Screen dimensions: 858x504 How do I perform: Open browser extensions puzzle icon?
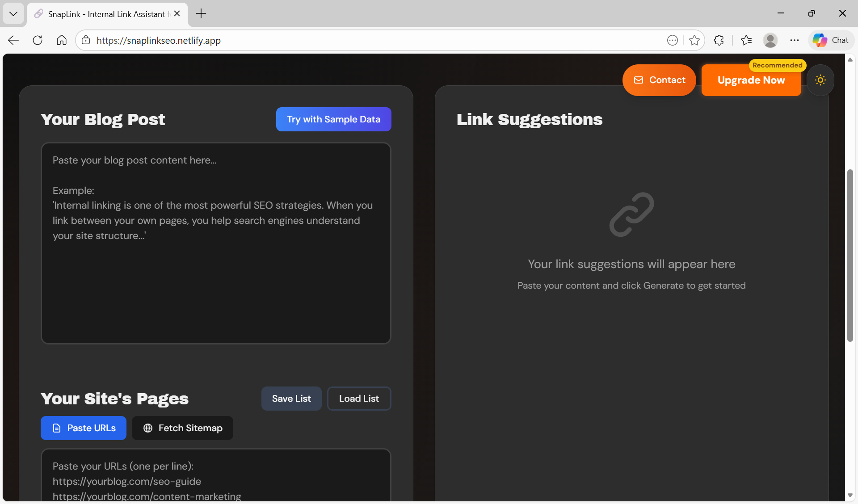(x=719, y=40)
